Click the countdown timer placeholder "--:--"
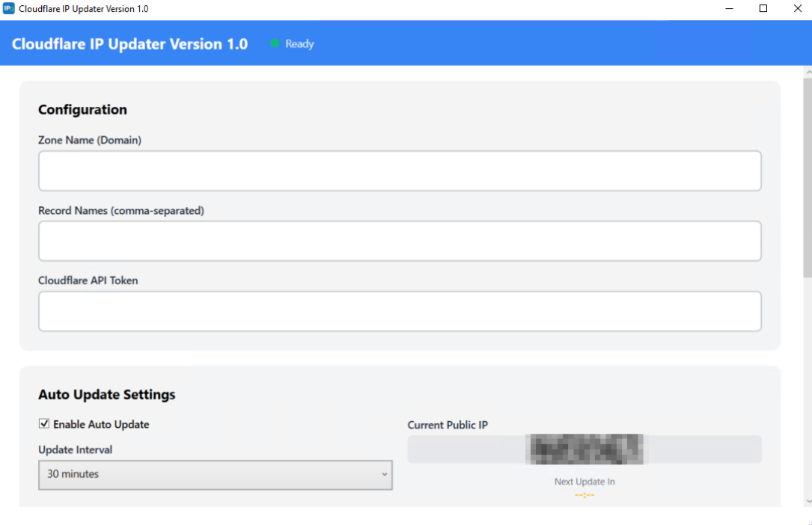 click(x=584, y=495)
